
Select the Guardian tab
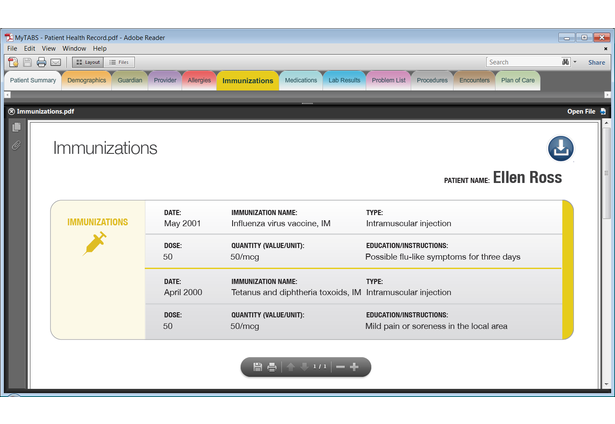130,80
